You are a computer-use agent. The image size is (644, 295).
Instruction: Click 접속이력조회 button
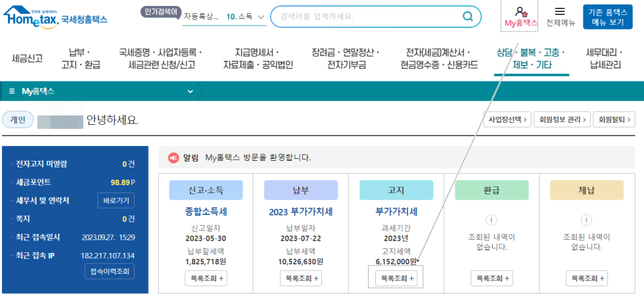[109, 271]
